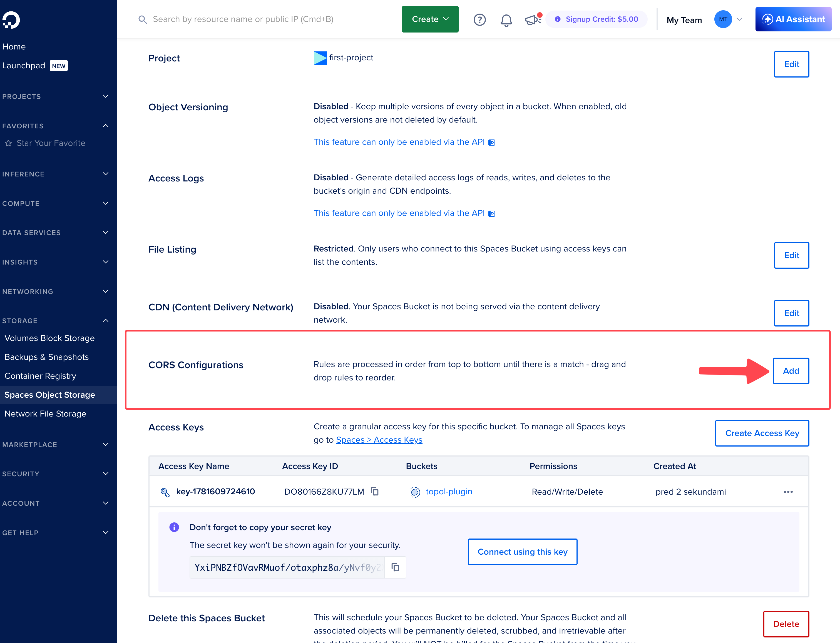Expand the Compute section
Screen dimensions: 840x643
(x=106, y=203)
